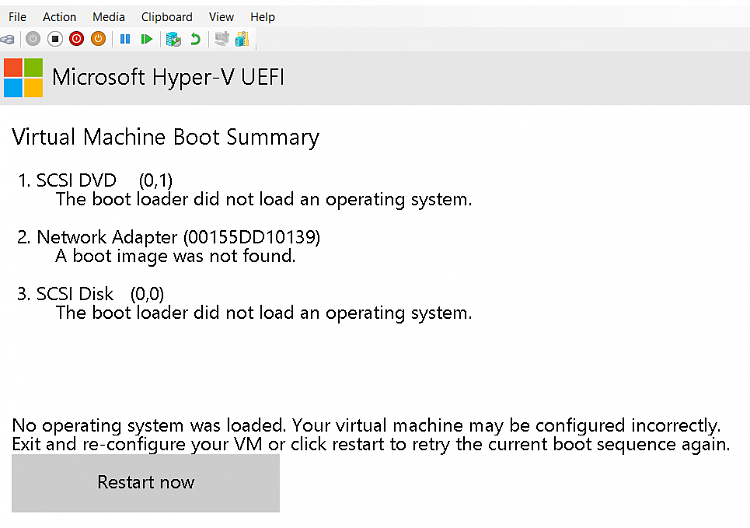Click the greyed-out enhanced session icon
The height and width of the screenshot is (528, 750).
221,39
